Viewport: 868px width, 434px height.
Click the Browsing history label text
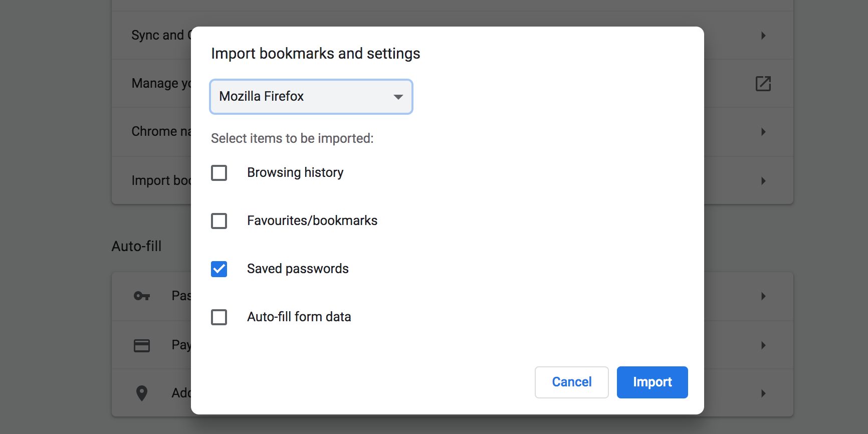click(x=295, y=173)
